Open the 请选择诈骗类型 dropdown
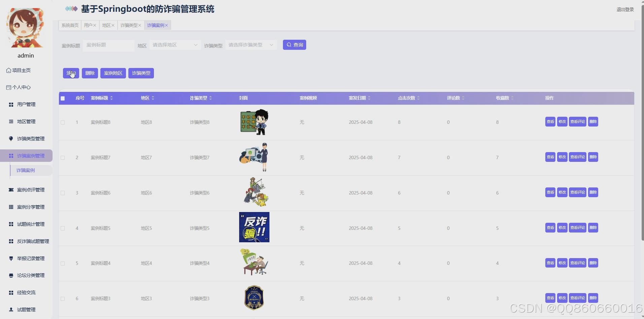 tap(251, 45)
